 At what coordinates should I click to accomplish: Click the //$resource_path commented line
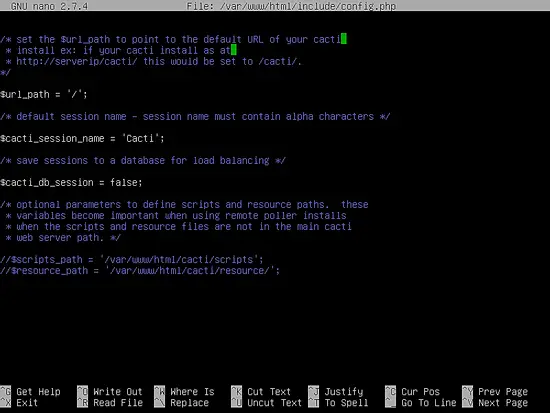click(x=140, y=271)
